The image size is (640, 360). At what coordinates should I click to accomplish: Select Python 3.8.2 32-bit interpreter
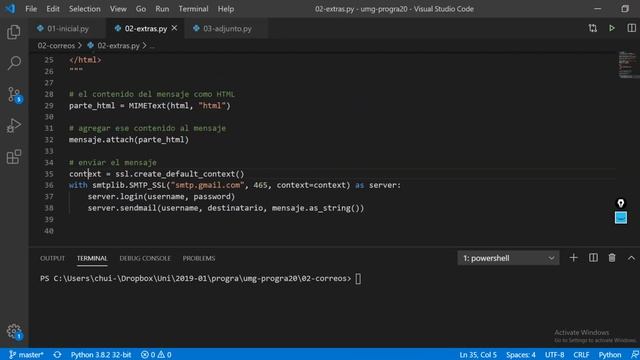pos(101,355)
